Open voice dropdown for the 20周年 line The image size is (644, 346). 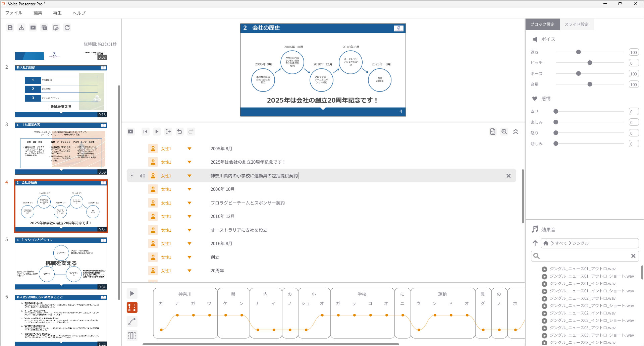(190, 271)
